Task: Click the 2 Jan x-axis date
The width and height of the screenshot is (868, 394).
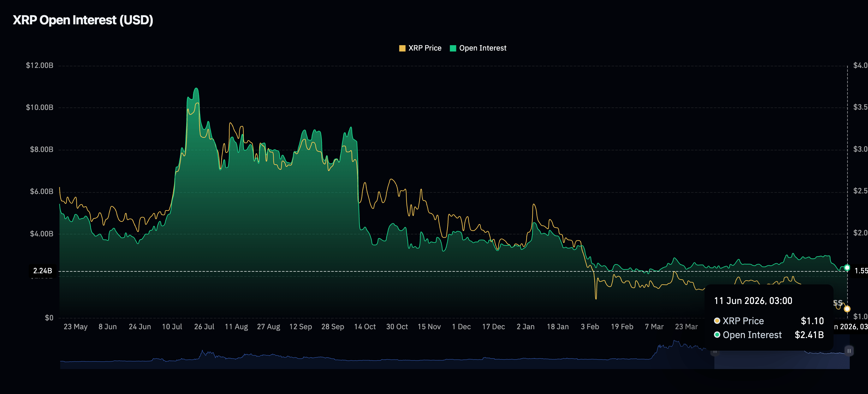Action: point(526,326)
